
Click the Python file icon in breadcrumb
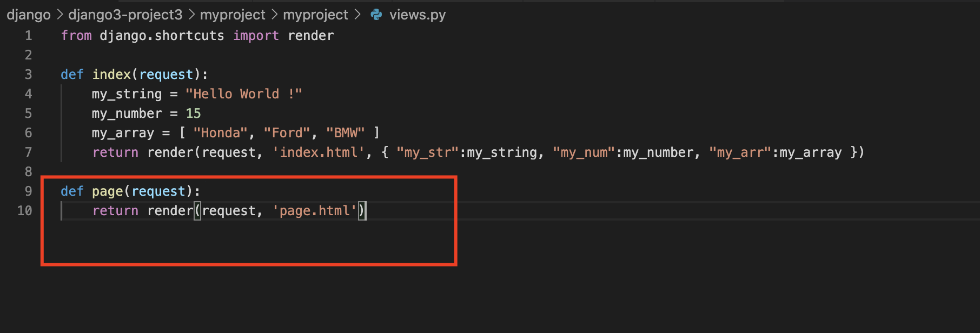(x=376, y=15)
